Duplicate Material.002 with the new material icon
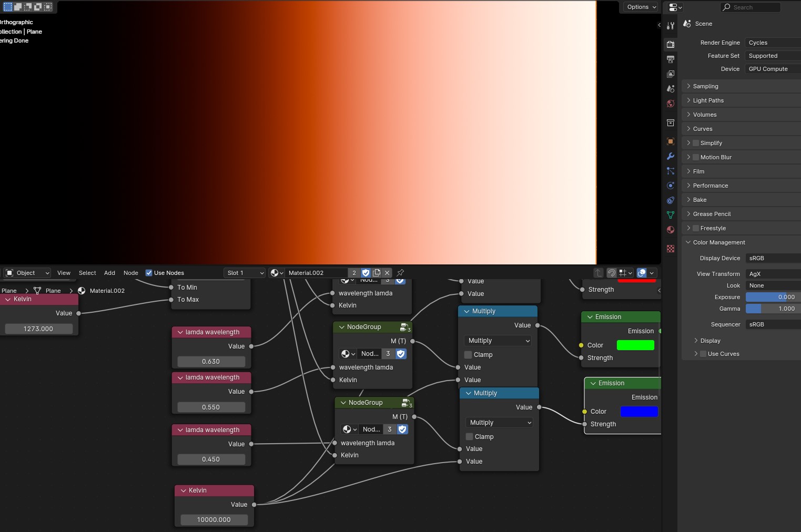This screenshot has height=532, width=801. pyautogui.click(x=377, y=273)
